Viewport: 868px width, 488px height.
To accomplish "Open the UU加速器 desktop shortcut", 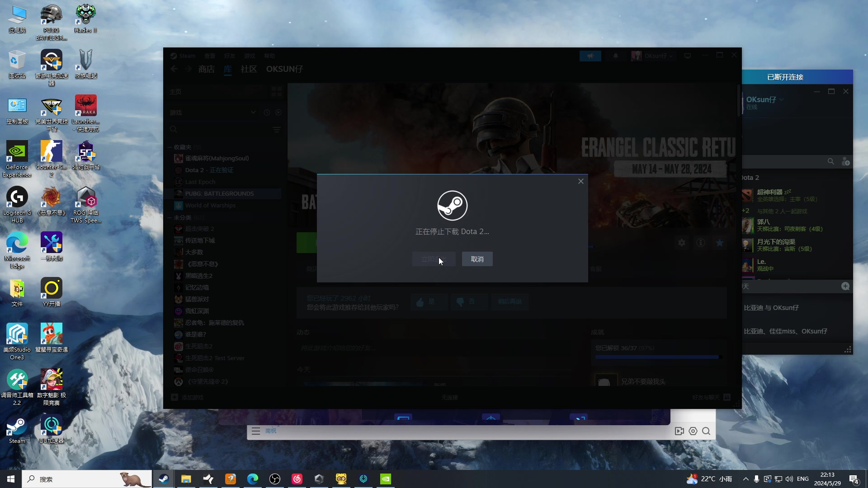I will (51, 429).
